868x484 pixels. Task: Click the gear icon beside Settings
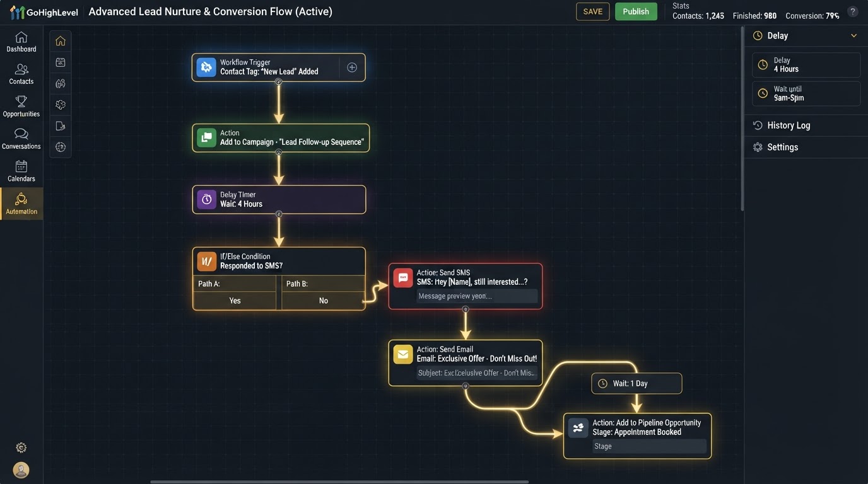pos(758,147)
